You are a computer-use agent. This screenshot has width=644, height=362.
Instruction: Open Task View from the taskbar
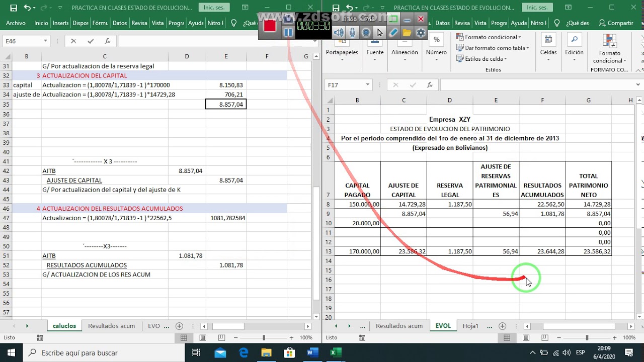(x=197, y=352)
